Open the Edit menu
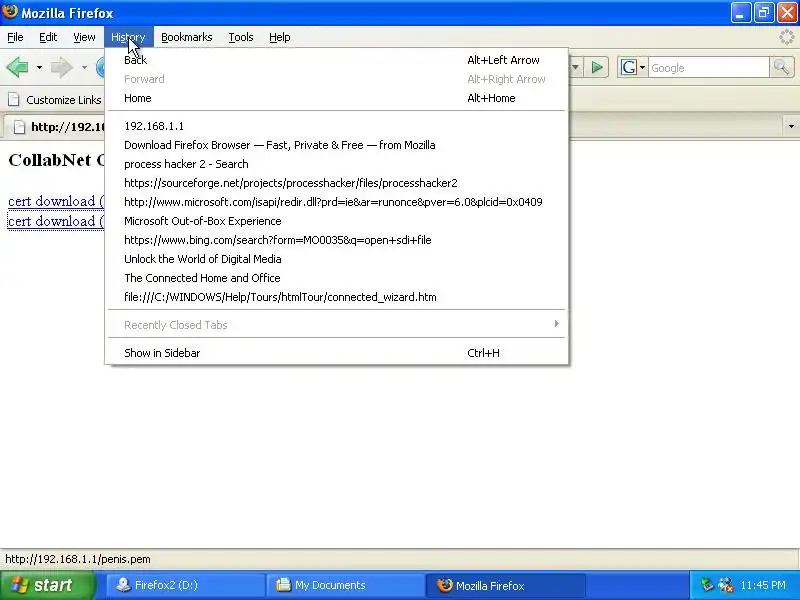 click(x=48, y=37)
